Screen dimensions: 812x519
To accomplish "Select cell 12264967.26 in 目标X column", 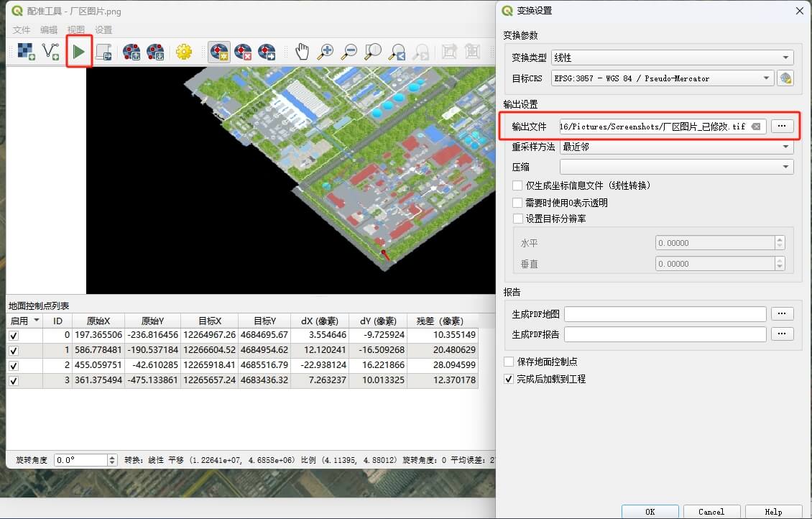I will [x=209, y=335].
